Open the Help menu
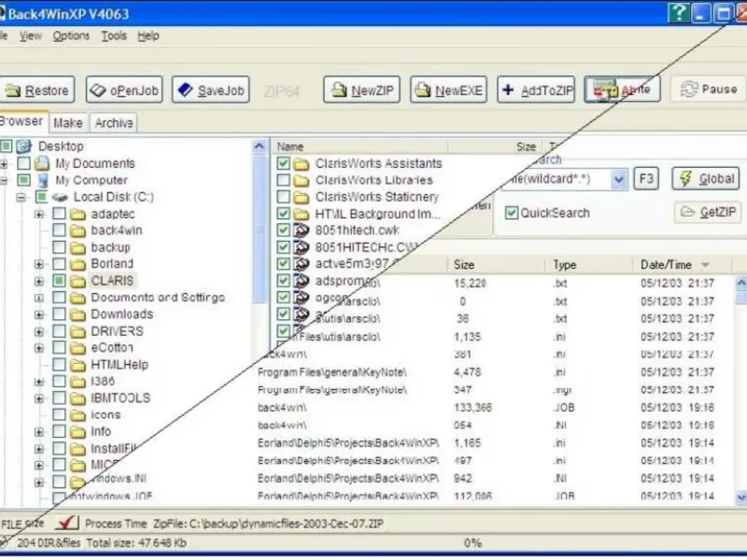Screen dimensions: 747x560 tap(148, 35)
